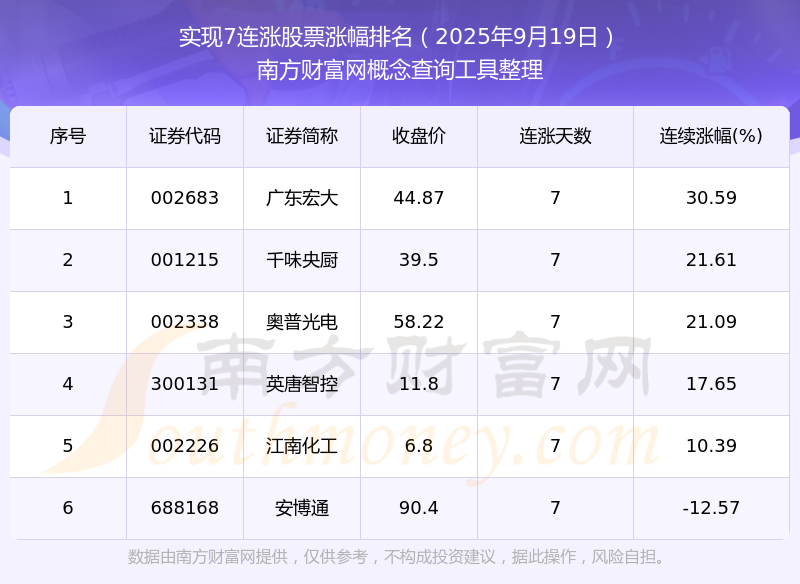The width and height of the screenshot is (800, 584).
Task: Select stock code 002683
Action: 185,198
